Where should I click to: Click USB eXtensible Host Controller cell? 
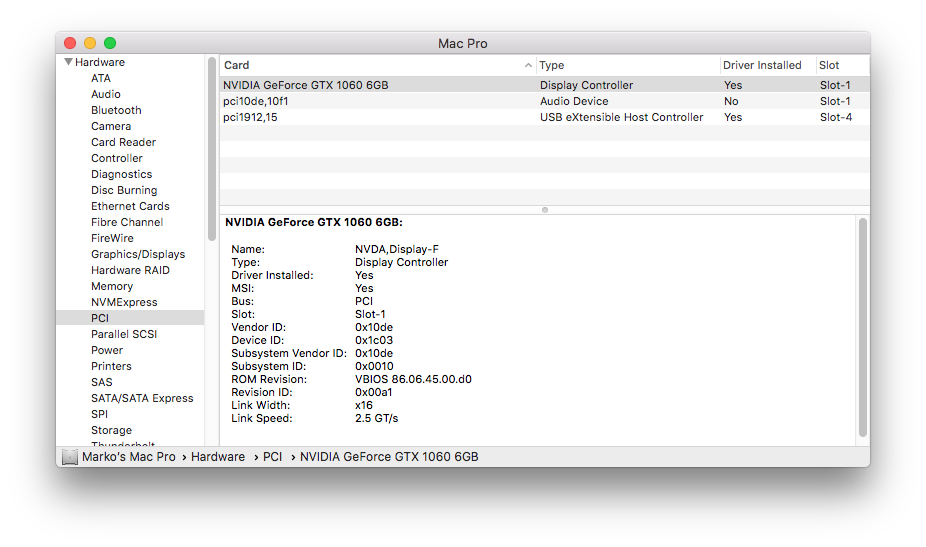pos(621,117)
